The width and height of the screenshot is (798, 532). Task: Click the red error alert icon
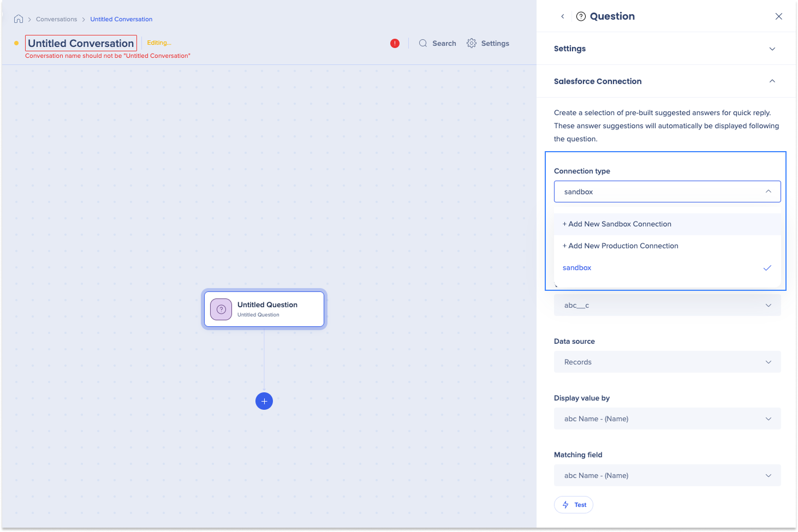(395, 43)
